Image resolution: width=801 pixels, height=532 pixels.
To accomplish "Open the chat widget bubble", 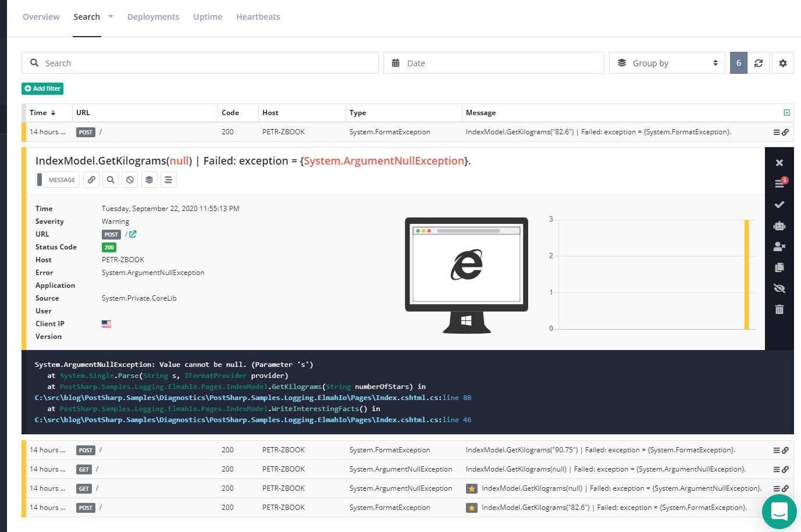I will (779, 512).
